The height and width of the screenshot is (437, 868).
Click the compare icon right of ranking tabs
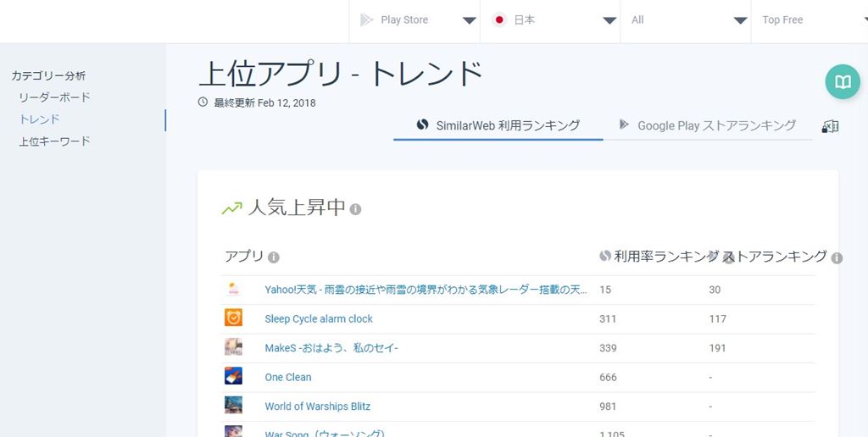(830, 126)
